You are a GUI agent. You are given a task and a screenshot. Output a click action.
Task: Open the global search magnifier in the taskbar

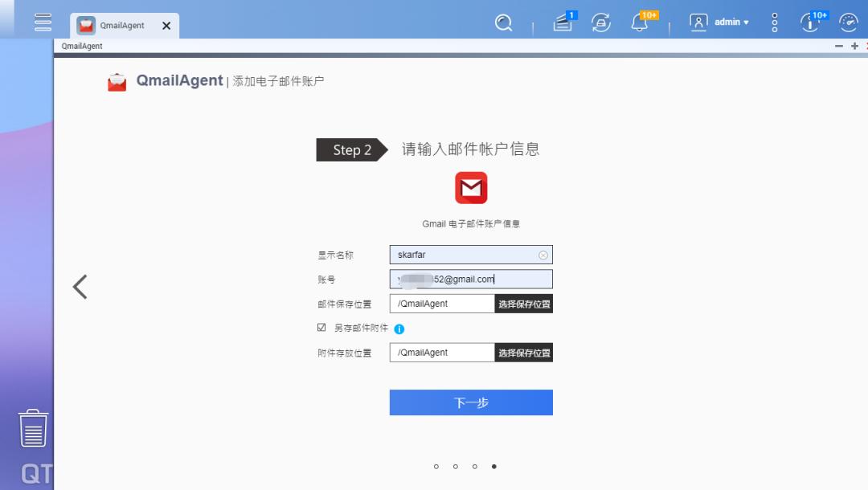point(504,22)
